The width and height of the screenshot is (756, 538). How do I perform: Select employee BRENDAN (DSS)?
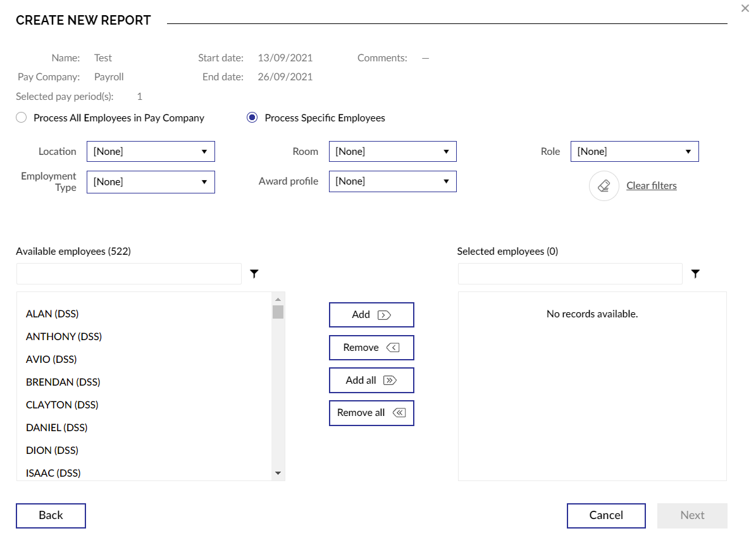coord(63,381)
